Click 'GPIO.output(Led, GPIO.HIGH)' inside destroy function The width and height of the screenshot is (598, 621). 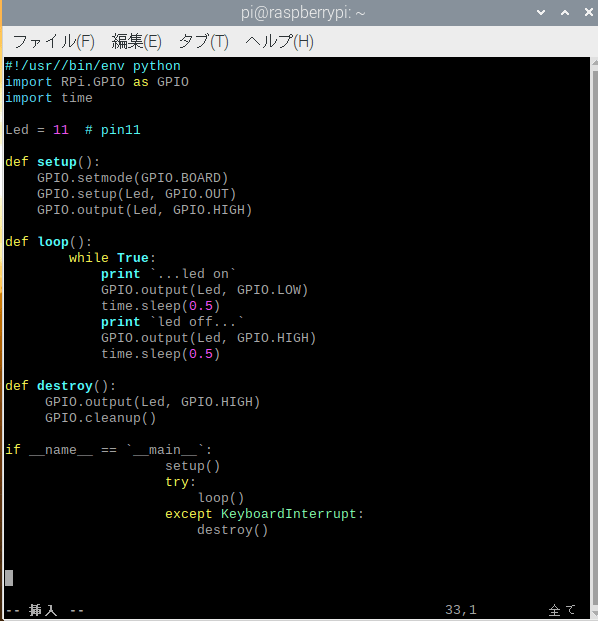click(152, 402)
